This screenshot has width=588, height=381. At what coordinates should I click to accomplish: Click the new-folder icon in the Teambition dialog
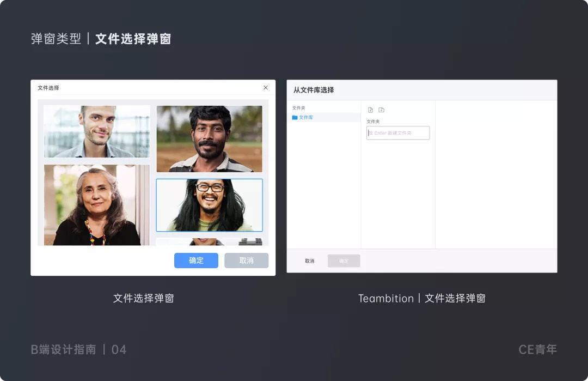[x=382, y=110]
